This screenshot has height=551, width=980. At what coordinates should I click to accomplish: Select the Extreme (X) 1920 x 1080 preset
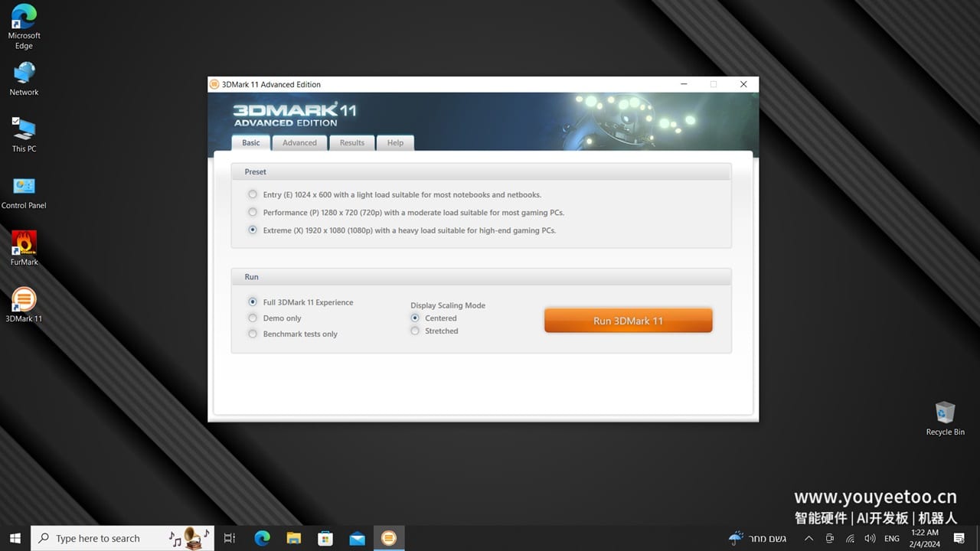point(253,230)
